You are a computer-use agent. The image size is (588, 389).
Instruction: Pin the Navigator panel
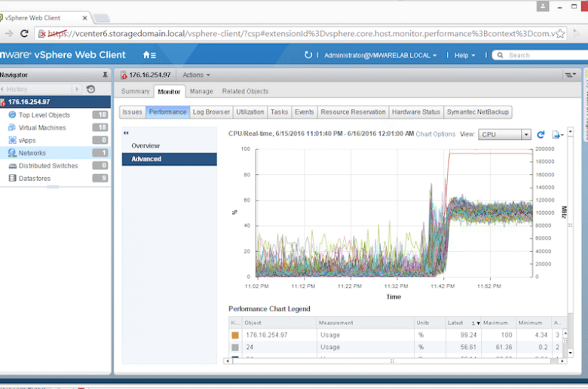[x=105, y=75]
